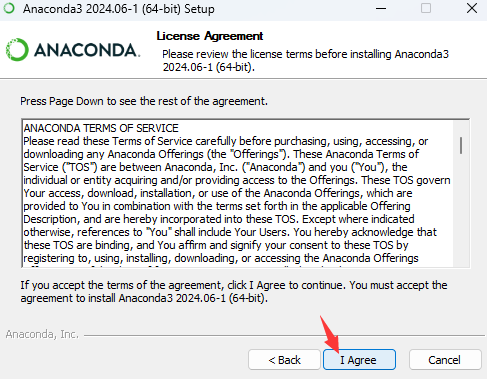Click the window title text Anaconda3 2024.06-1 Setup
The image size is (487, 379).
point(119,9)
